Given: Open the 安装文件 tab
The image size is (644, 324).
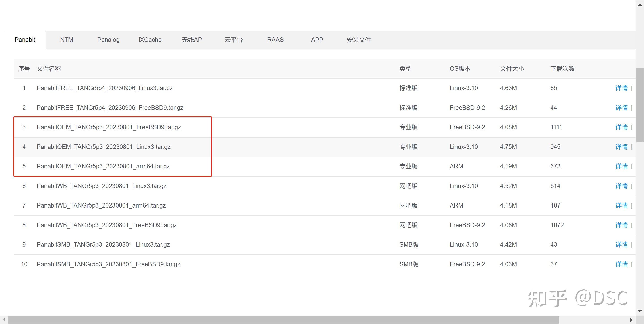Looking at the screenshot, I should pos(359,40).
